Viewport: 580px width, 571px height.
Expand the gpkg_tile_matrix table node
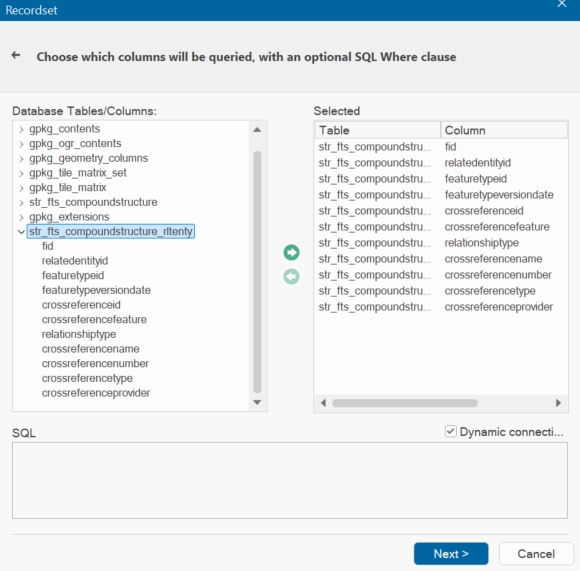(x=21, y=188)
